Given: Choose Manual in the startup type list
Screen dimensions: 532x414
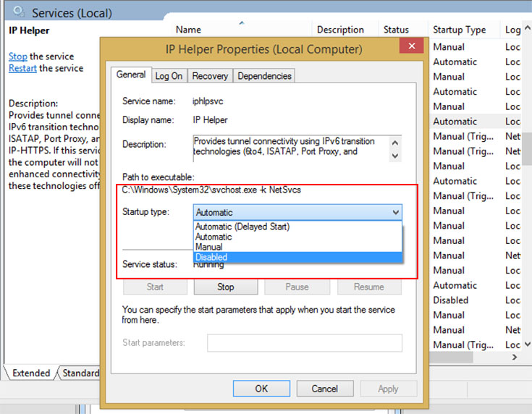Looking at the screenshot, I should 297,247.
